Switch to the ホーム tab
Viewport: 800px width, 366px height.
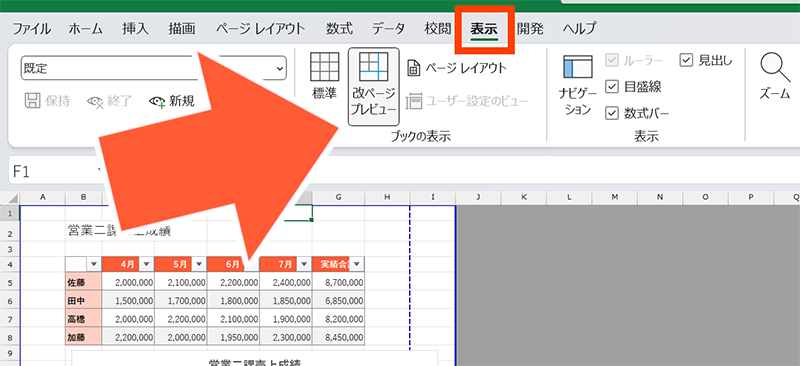[86, 29]
